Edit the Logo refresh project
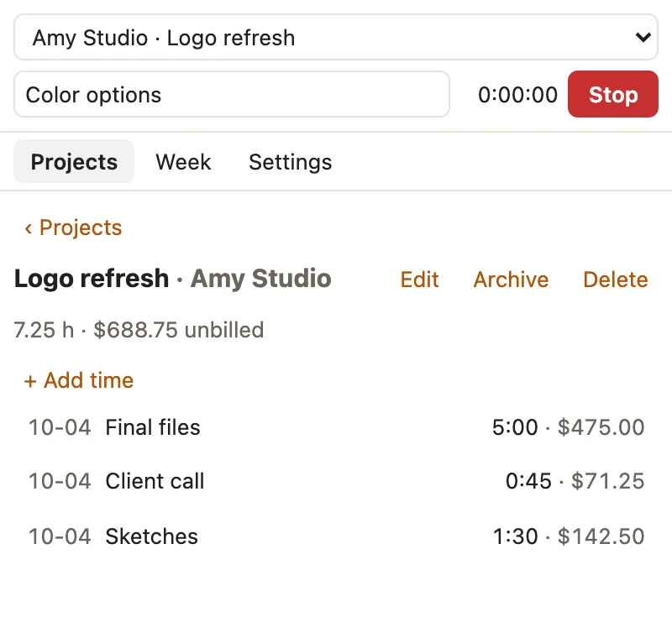Viewport: 672px width, 638px height. 419,280
